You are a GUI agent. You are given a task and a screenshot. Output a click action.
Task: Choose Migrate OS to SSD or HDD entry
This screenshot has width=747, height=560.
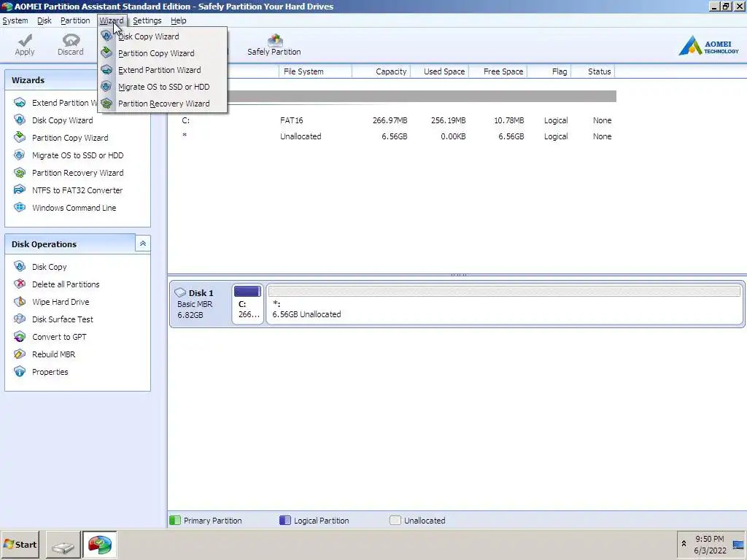pos(163,87)
